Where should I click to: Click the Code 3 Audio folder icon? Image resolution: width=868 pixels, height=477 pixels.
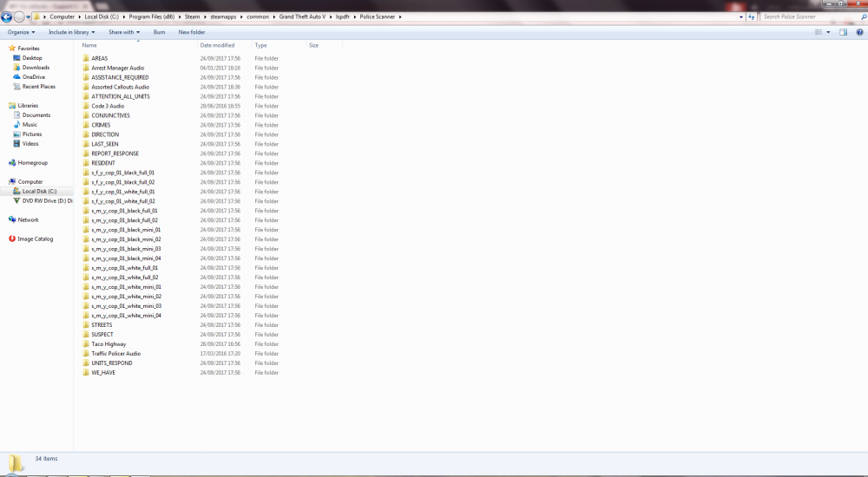pyautogui.click(x=86, y=106)
